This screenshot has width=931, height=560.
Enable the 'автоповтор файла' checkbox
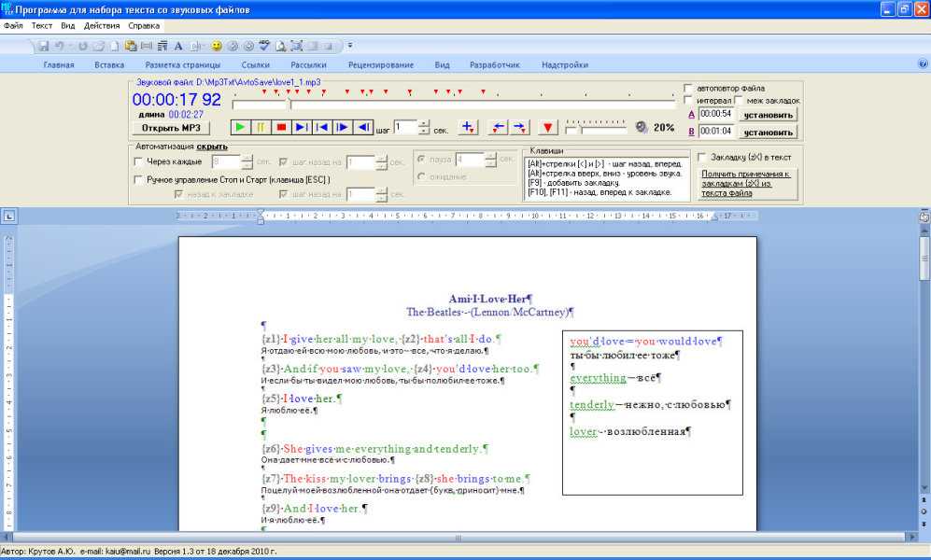point(688,88)
